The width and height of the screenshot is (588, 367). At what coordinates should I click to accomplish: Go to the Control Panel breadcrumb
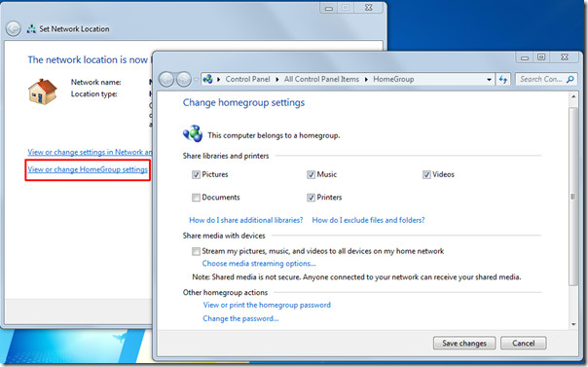247,79
